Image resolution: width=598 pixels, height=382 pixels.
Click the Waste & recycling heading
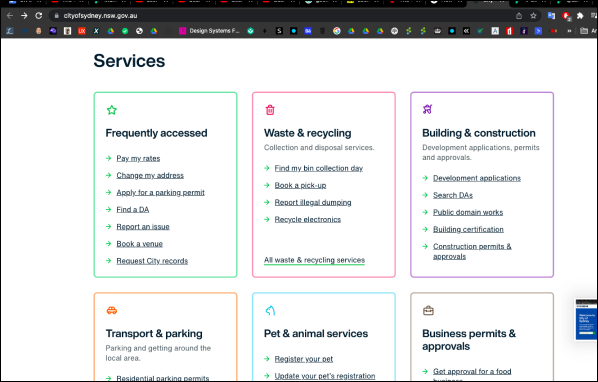click(x=307, y=133)
